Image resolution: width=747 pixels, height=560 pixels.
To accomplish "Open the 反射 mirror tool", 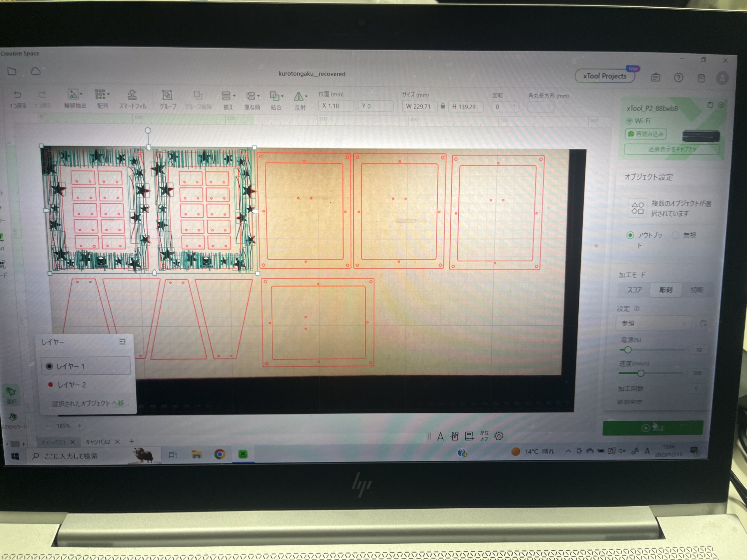I will point(300,101).
